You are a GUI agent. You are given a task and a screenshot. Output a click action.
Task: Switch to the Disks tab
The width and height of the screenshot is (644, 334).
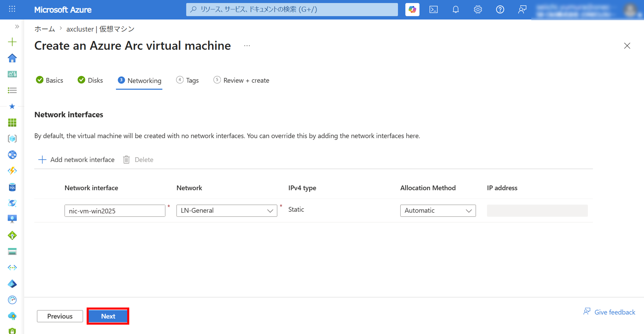point(90,80)
